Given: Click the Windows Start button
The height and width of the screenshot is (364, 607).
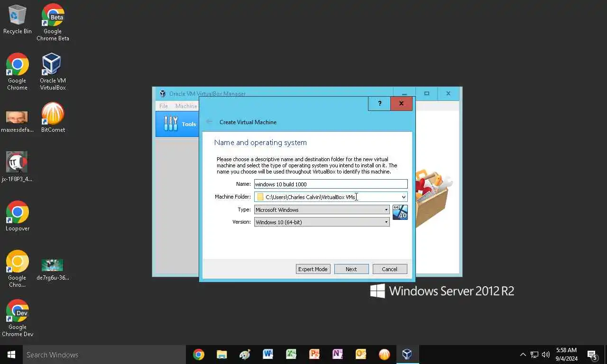Looking at the screenshot, I should click(11, 355).
